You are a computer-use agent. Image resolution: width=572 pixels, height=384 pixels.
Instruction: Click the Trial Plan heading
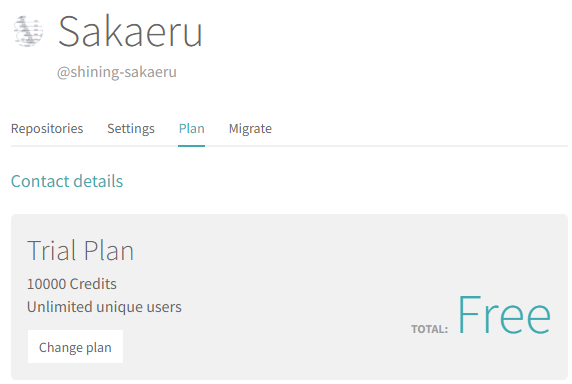(81, 251)
